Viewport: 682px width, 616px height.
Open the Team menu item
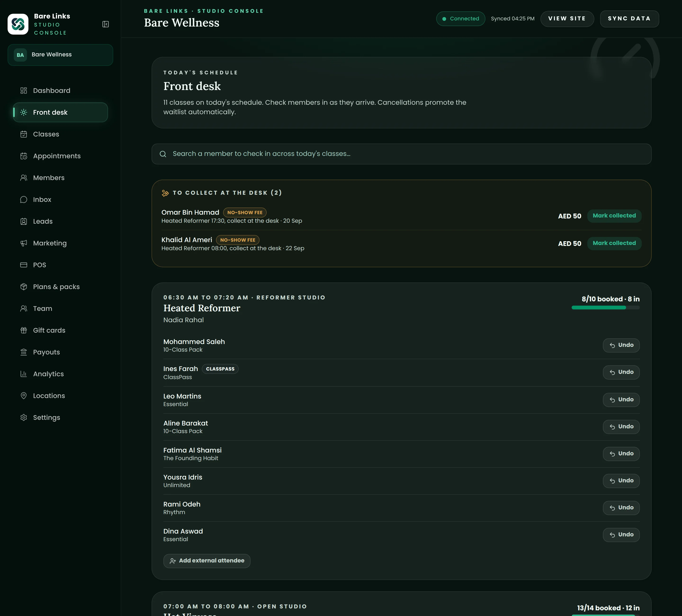[x=60, y=308]
